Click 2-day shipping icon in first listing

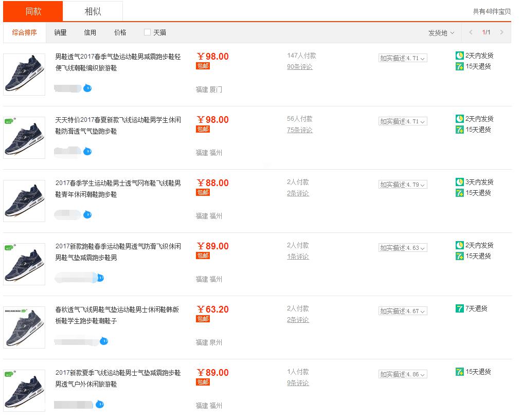(x=460, y=56)
